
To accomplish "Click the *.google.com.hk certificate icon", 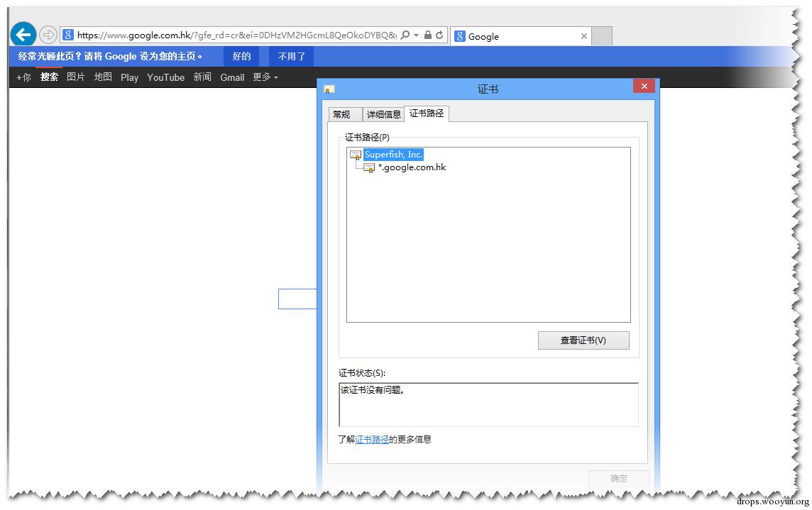I will click(x=369, y=168).
